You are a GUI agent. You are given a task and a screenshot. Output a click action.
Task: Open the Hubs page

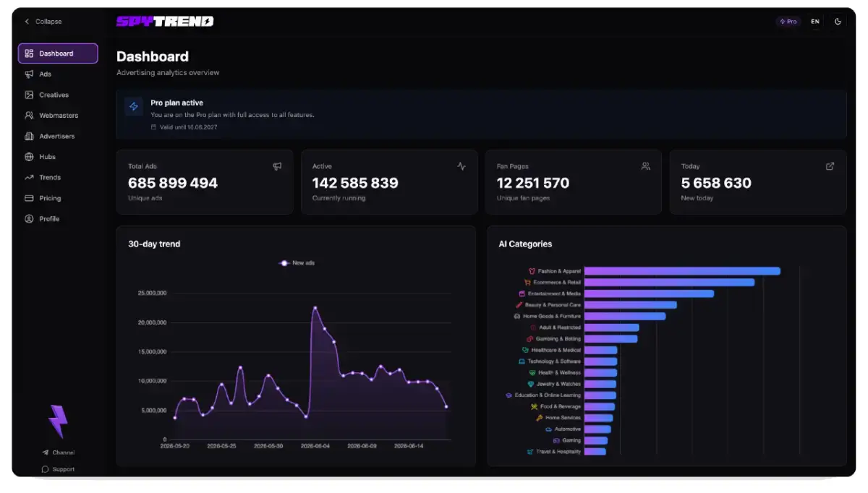tap(58, 157)
